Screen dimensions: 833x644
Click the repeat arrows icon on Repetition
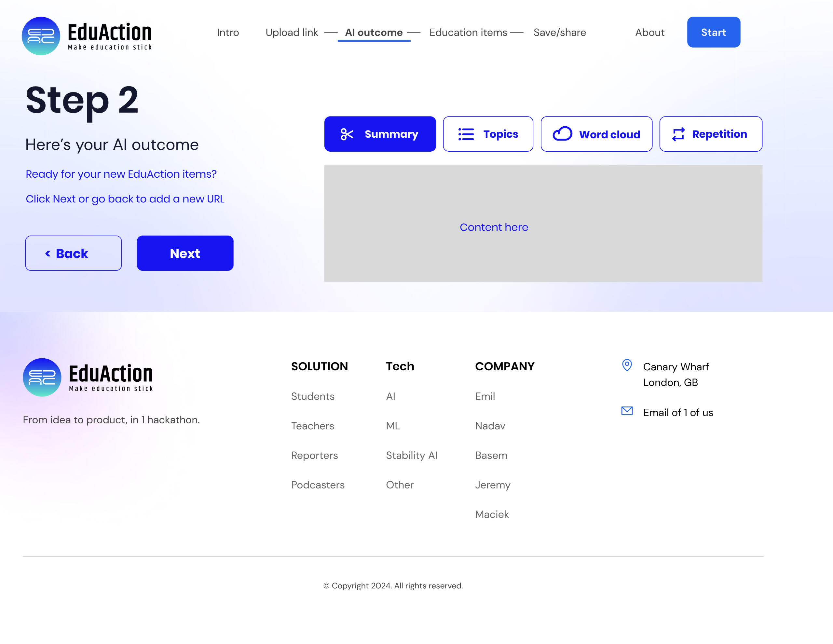click(x=678, y=134)
